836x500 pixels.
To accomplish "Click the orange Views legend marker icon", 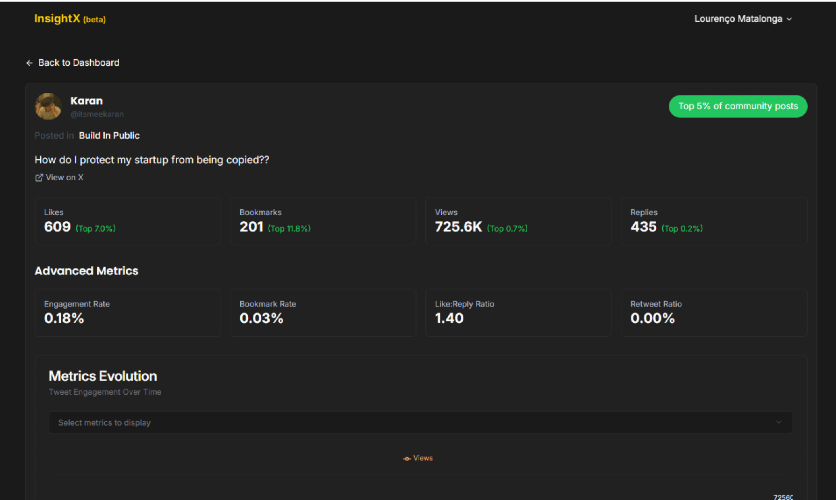I will coord(407,458).
